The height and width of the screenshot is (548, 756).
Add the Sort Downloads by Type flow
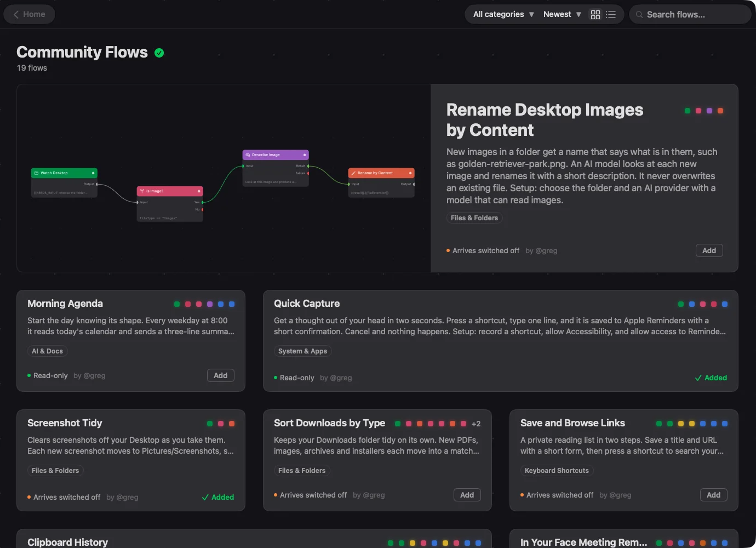pos(467,495)
